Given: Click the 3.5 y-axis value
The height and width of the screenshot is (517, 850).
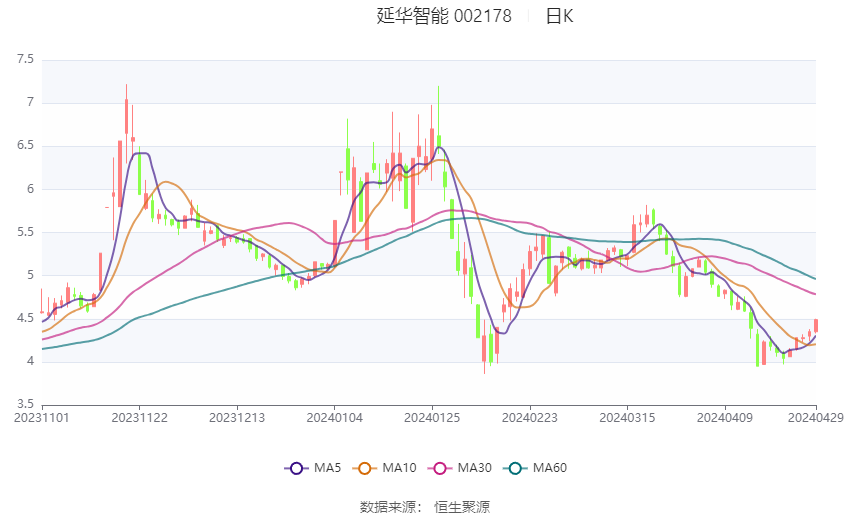Looking at the screenshot, I should pos(25,404).
